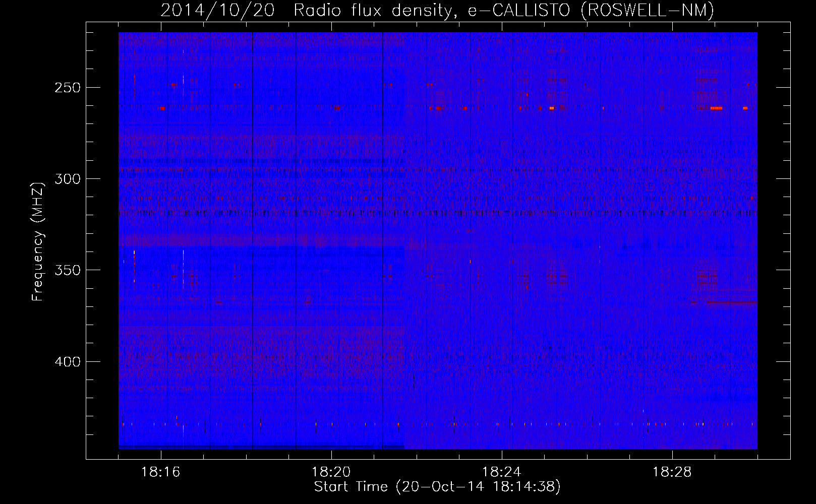The image size is (816, 504).
Task: Click the 18:28 time tick label
Action: click(672, 472)
